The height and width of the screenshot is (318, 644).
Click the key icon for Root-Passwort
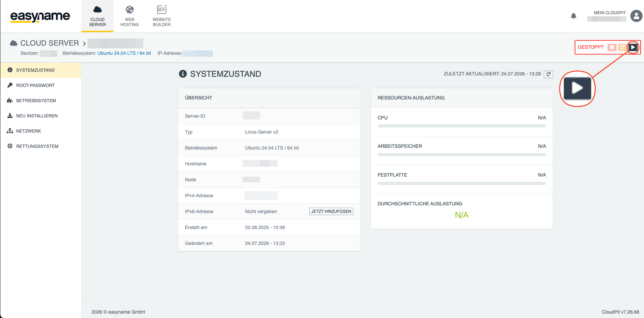(x=10, y=85)
